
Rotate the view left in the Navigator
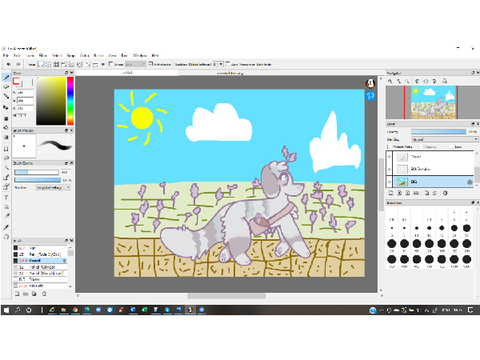[417, 81]
